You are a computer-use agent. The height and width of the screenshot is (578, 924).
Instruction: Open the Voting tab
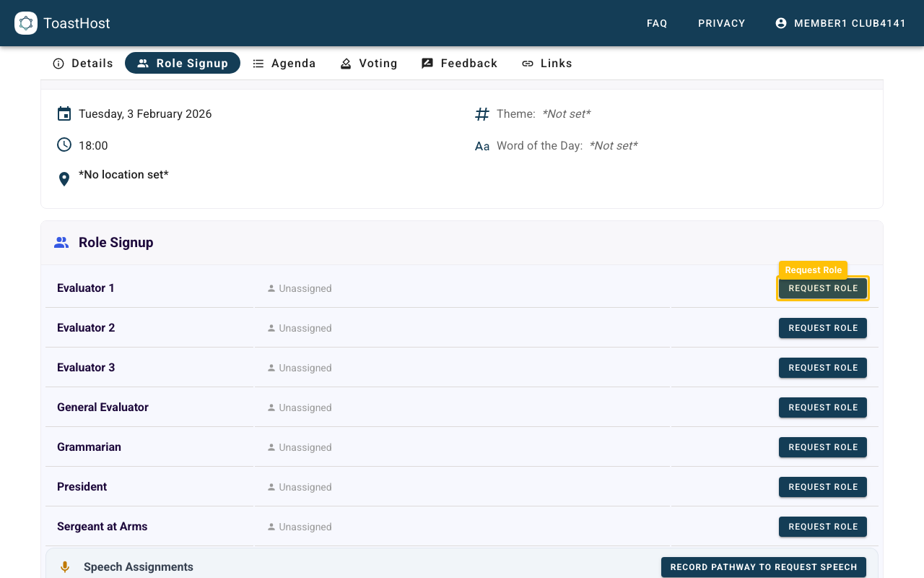click(369, 64)
